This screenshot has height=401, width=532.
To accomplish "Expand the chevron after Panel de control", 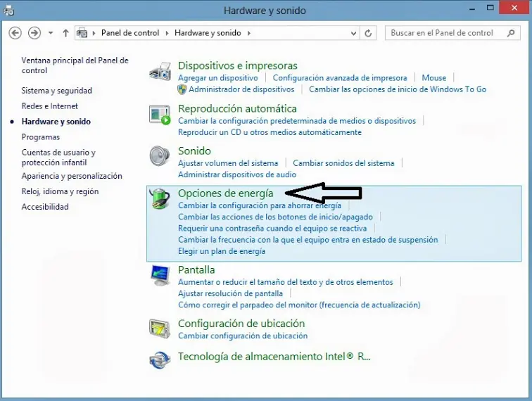I will pos(167,33).
